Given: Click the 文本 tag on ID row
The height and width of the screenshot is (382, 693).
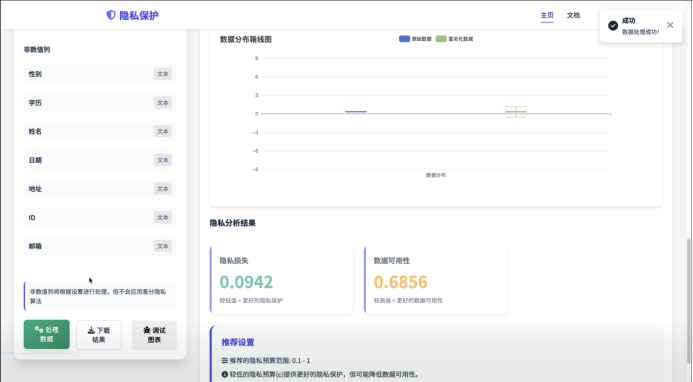Looking at the screenshot, I should tap(163, 218).
